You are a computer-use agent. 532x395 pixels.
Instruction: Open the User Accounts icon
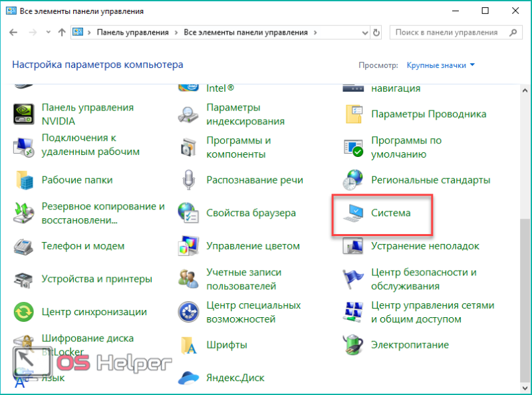click(188, 279)
